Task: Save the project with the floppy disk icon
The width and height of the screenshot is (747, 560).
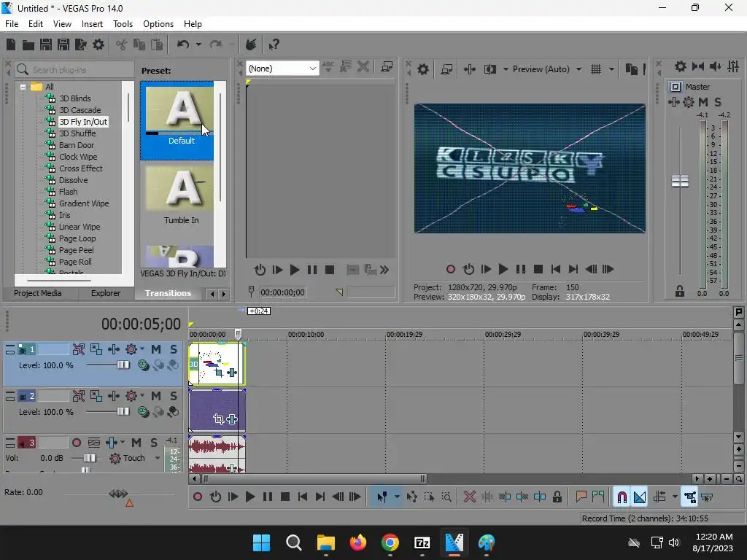Action: click(46, 44)
